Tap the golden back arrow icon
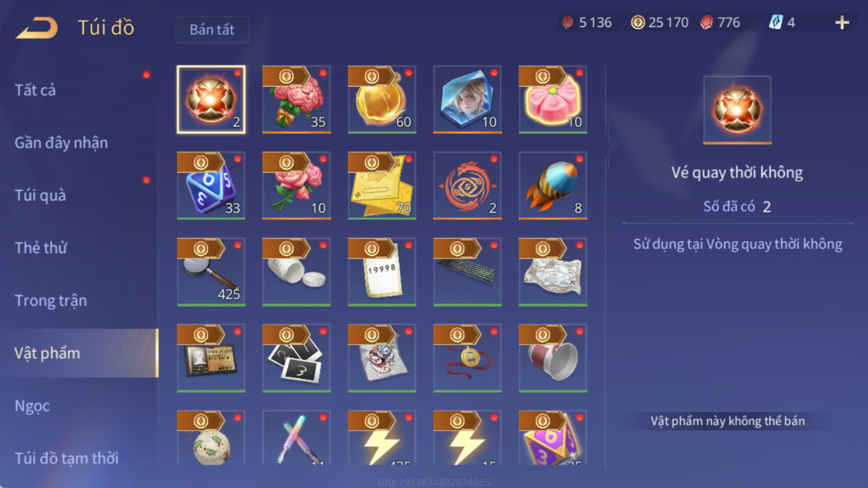Screen dimensions: 868x488 point(37,27)
